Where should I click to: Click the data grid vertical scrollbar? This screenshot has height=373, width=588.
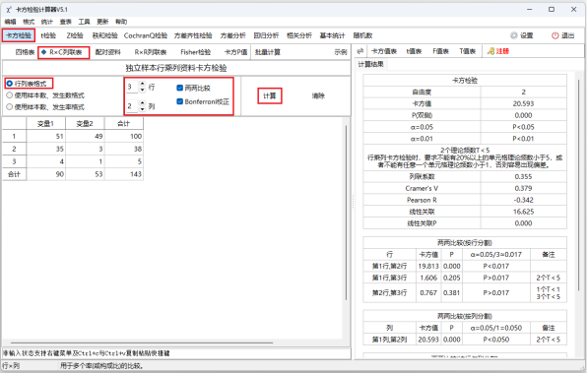[346, 213]
